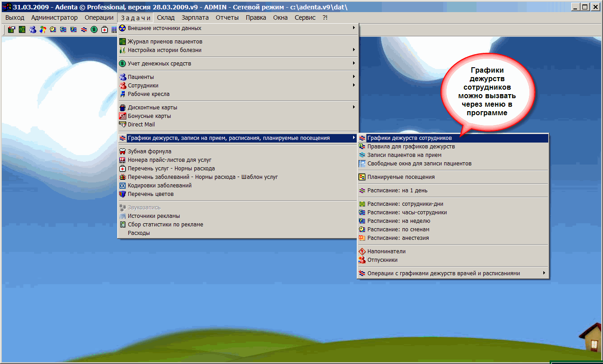
Task: Click the patients icon in the toolbar
Action: pyautogui.click(x=33, y=30)
